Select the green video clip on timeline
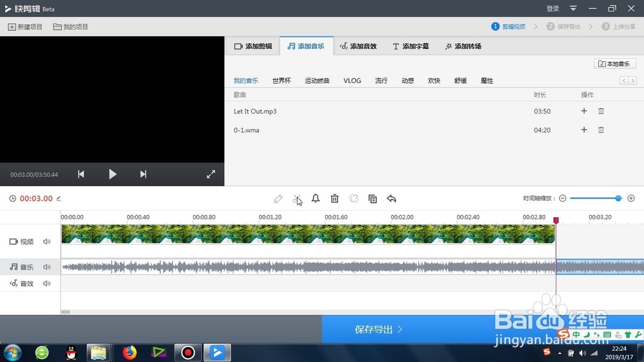 pos(308,234)
